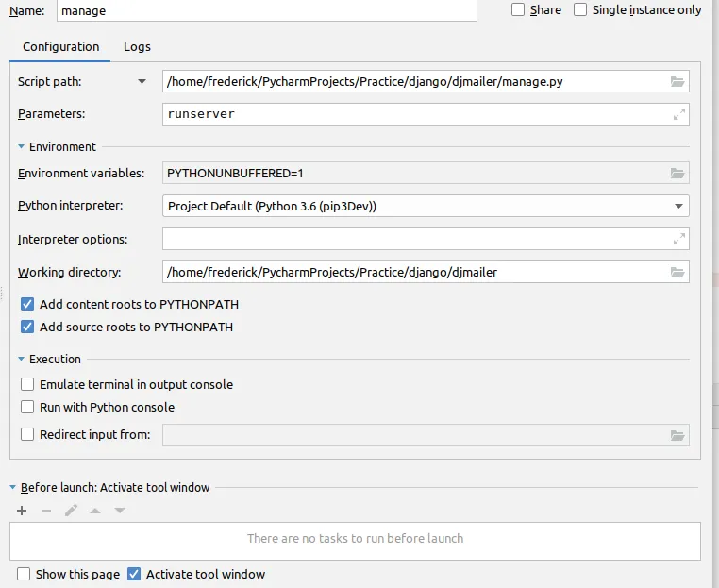The height and width of the screenshot is (588, 719).
Task: Open environment variables editor folder icon
Action: coord(677,174)
